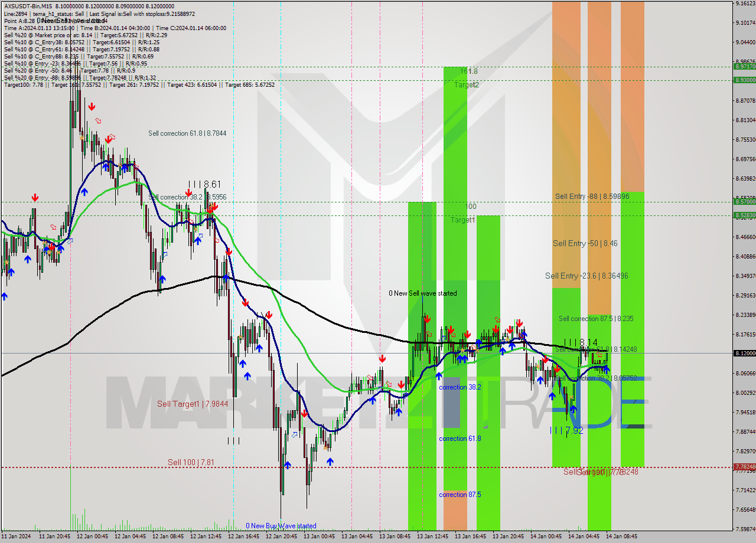
Task: Click the 'Sell Entry -50 | 8.46' label
Action: coord(585,243)
